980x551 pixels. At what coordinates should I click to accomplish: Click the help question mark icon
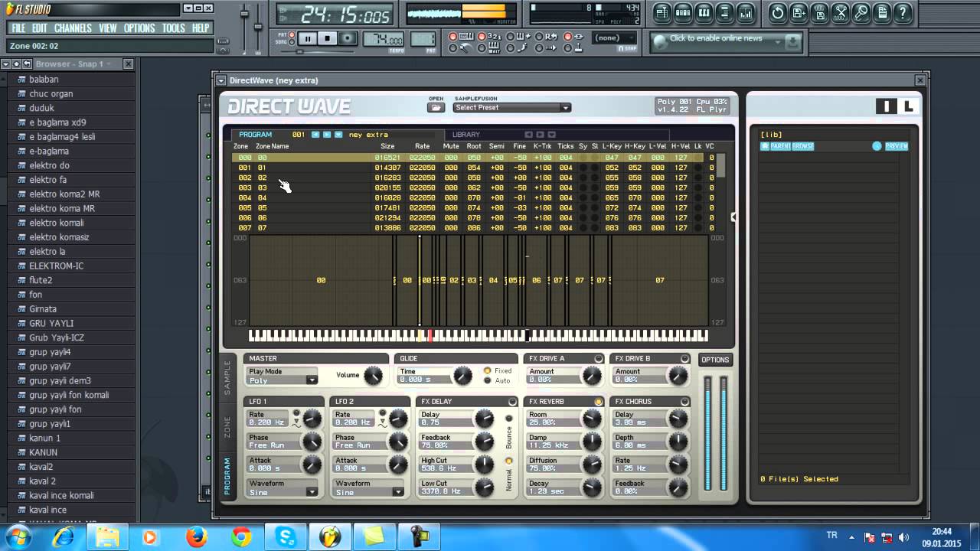pyautogui.click(x=903, y=12)
